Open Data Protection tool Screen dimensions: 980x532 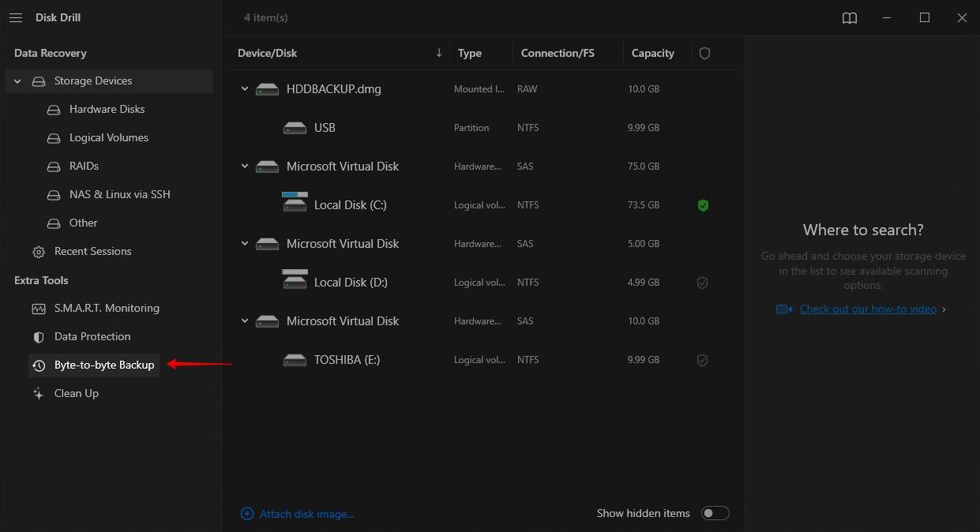click(92, 337)
